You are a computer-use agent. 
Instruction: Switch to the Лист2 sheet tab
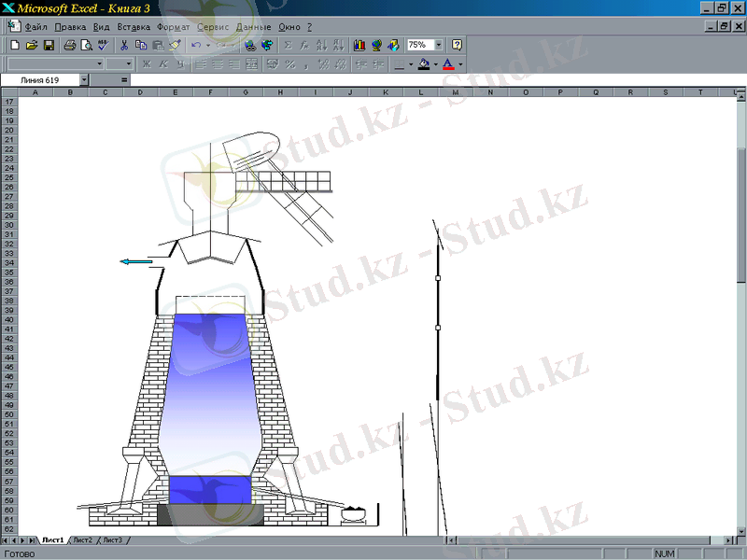point(82,540)
